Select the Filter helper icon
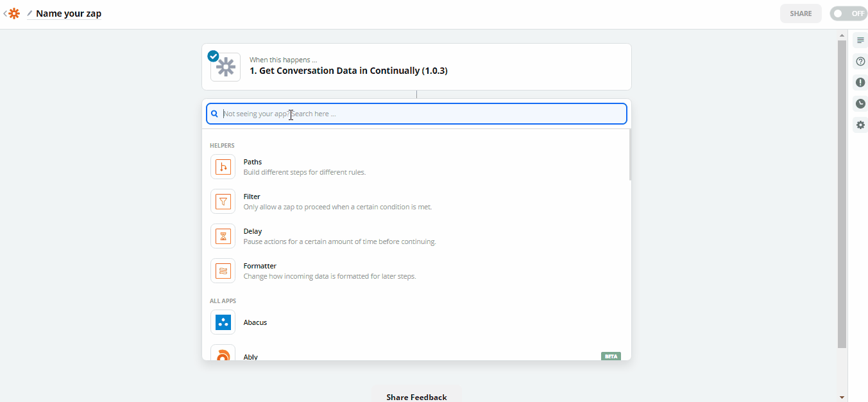The height and width of the screenshot is (402, 868). click(223, 202)
